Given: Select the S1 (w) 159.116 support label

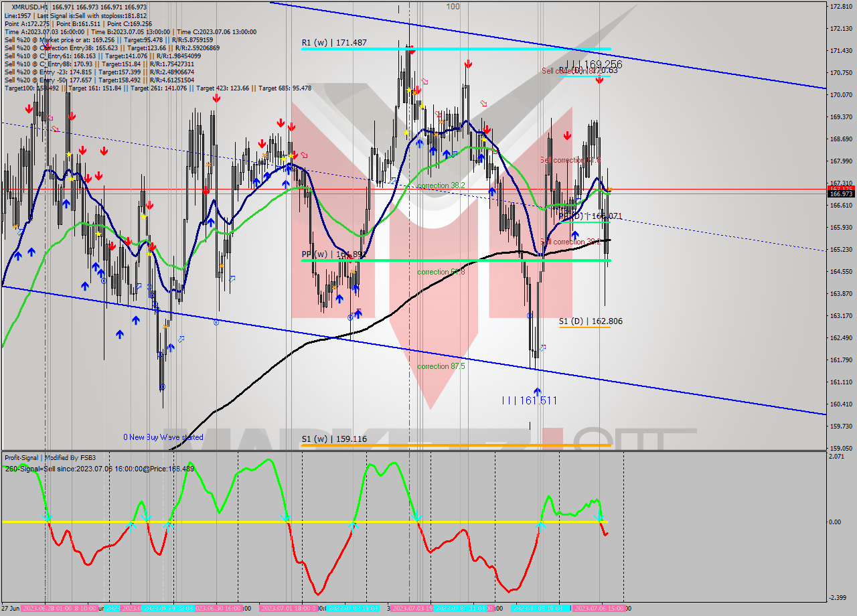Looking at the screenshot, I should (x=334, y=439).
